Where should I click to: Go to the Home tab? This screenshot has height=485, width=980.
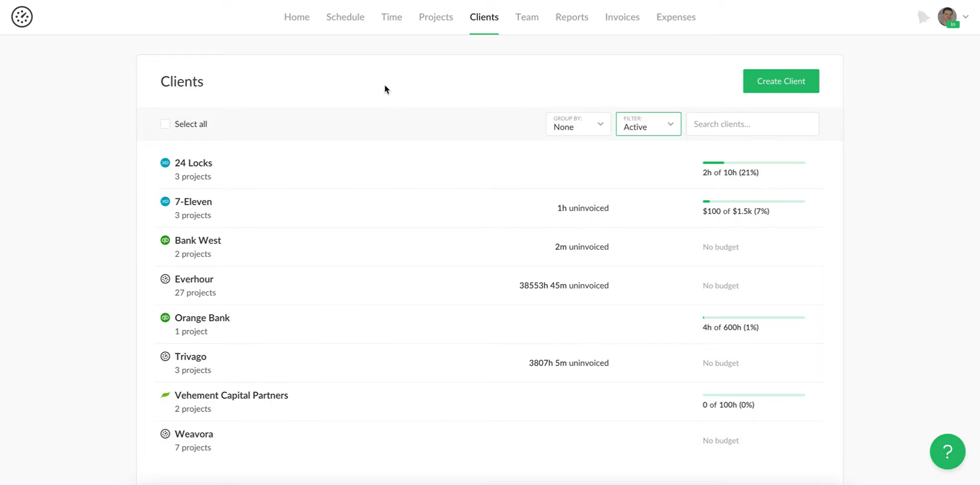[x=297, y=17]
